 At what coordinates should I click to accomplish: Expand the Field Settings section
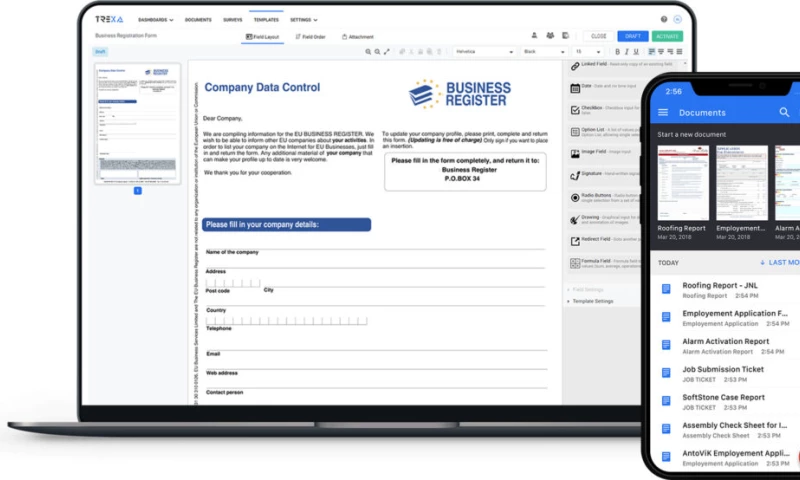(586, 290)
